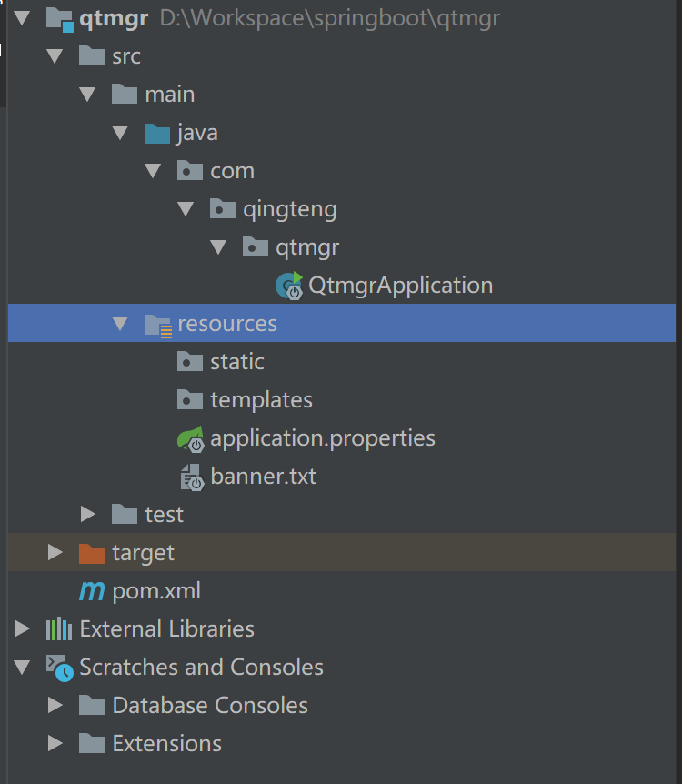The width and height of the screenshot is (682, 784).
Task: Click the green leaf icon beside application.properties
Action: click(190, 437)
